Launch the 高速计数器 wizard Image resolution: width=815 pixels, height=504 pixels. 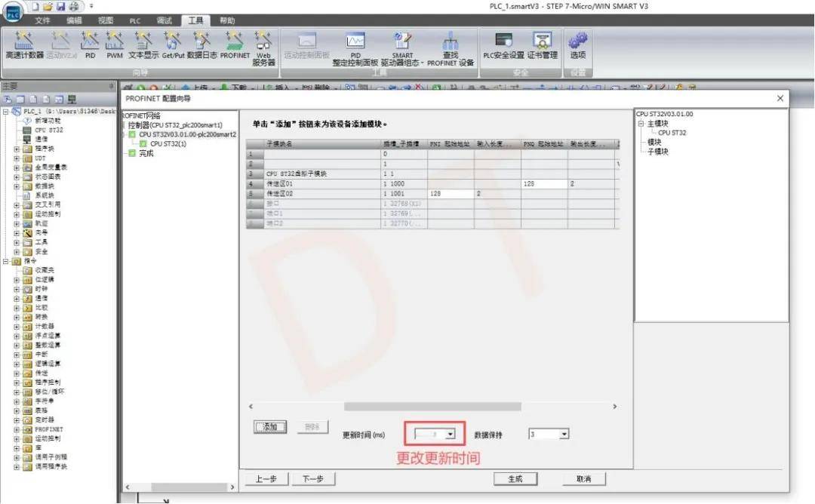24,45
